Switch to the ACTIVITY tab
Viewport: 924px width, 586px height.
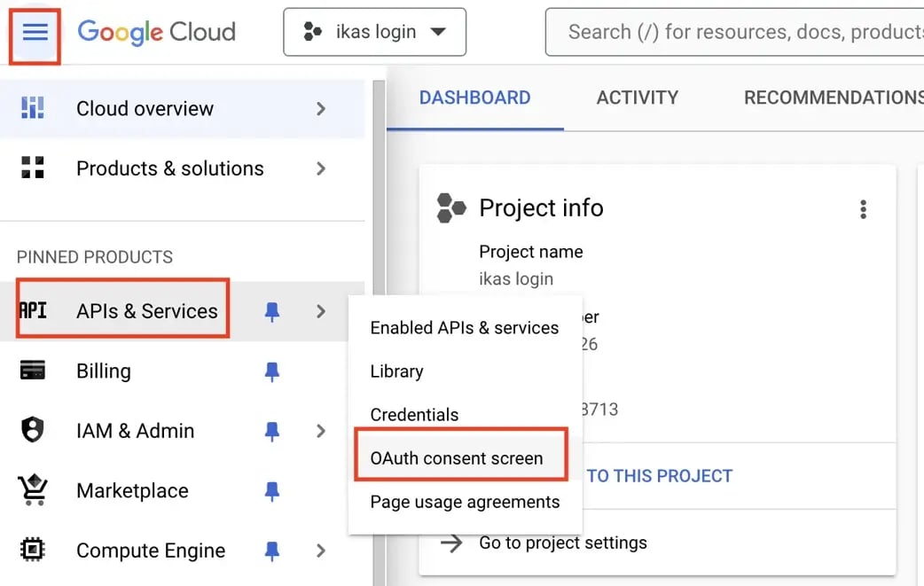[638, 98]
